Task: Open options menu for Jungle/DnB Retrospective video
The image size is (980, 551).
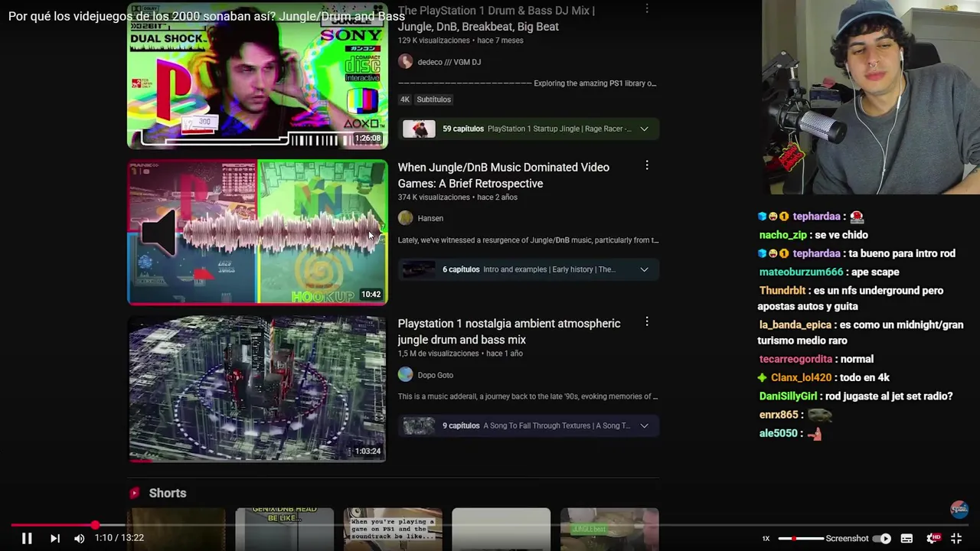Action: (647, 165)
